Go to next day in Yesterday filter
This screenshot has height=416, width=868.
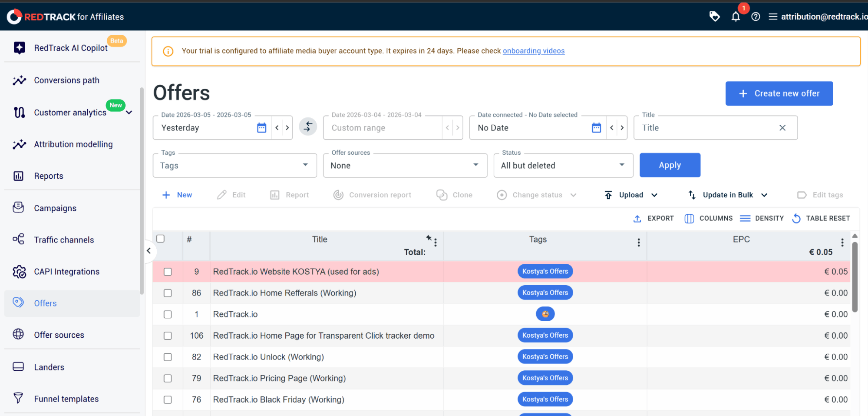coord(287,127)
